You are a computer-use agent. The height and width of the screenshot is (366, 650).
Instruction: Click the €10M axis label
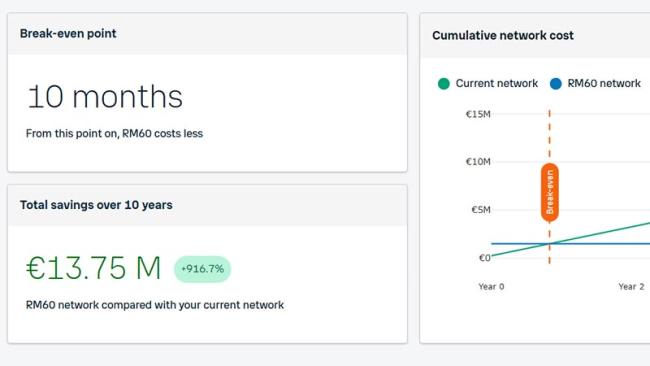pyautogui.click(x=478, y=162)
